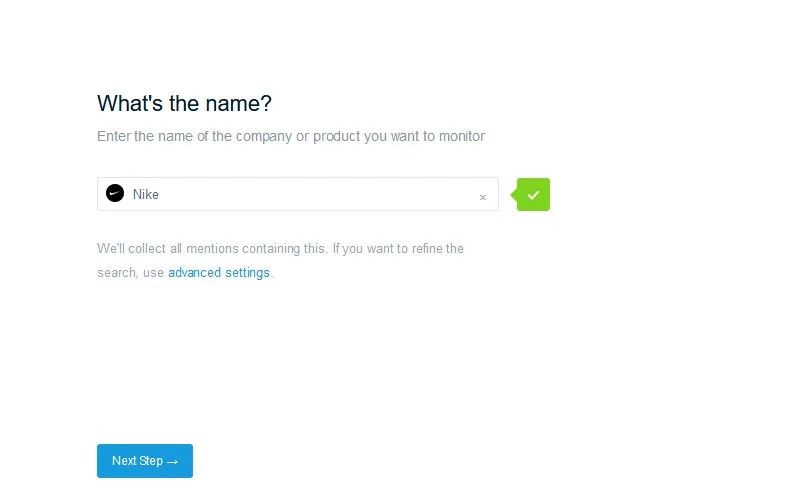Select the black circular brand avatar
This screenshot has height=500, width=805.
point(115,194)
